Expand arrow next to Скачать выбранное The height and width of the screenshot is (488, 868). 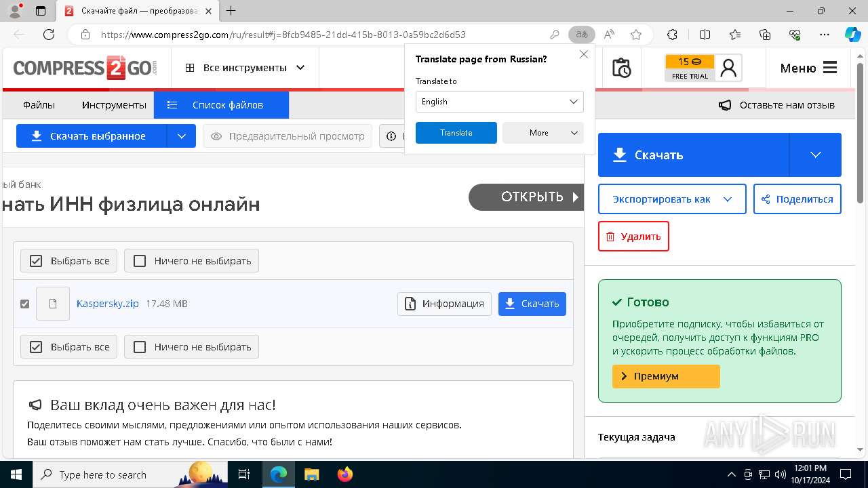click(181, 136)
